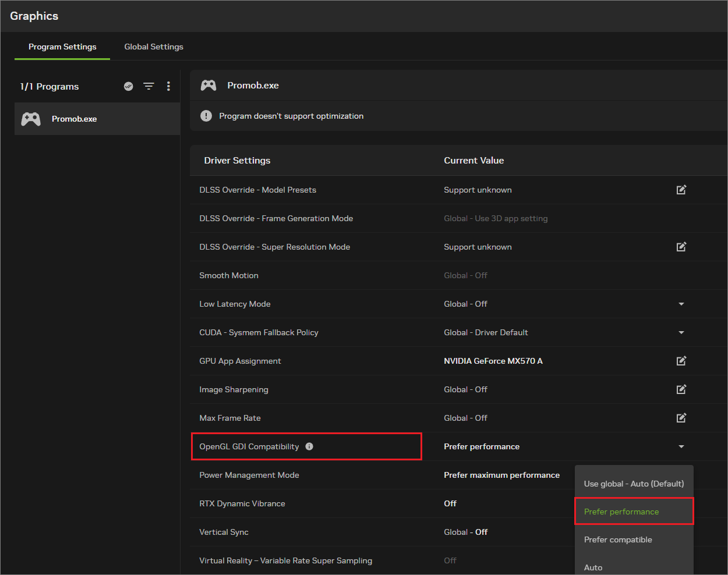This screenshot has height=575, width=728.
Task: Choose the Auto option in dropdown list
Action: 634,567
